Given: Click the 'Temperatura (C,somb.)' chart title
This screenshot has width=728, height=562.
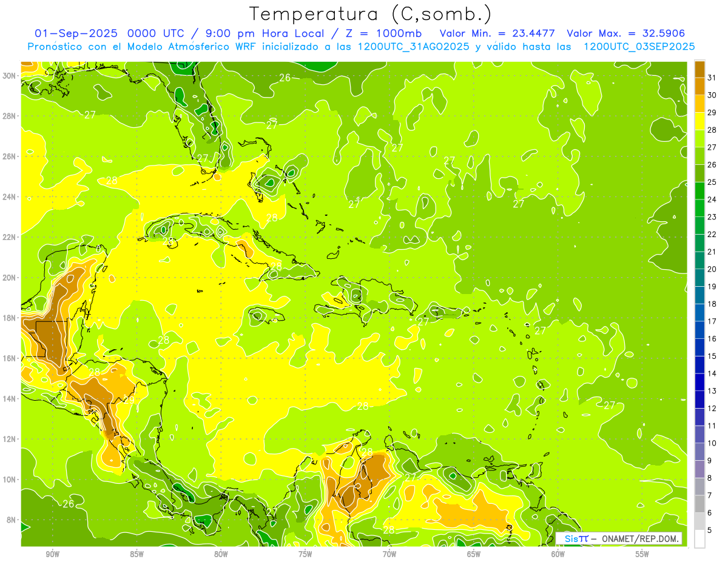Looking at the screenshot, I should [x=370, y=14].
